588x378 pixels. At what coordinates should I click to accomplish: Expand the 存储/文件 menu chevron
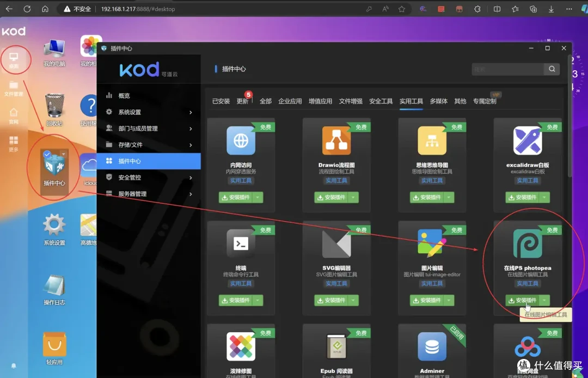191,145
